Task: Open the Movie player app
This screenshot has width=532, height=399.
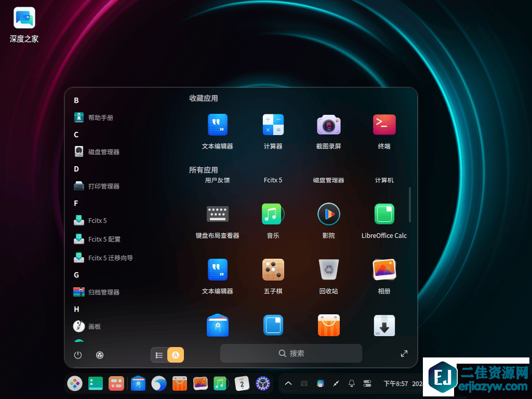Action: (x=328, y=214)
